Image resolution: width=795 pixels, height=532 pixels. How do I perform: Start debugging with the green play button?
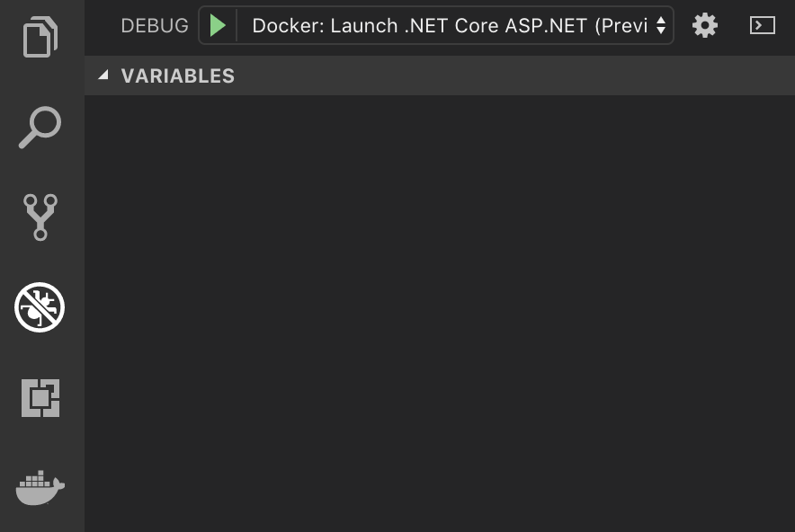coord(216,25)
